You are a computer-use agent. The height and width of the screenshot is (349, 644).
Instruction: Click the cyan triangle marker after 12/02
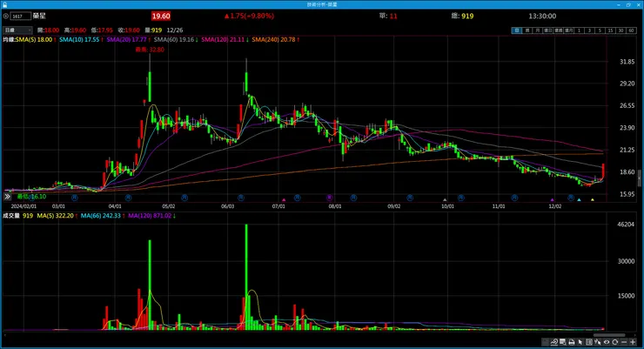(579, 200)
